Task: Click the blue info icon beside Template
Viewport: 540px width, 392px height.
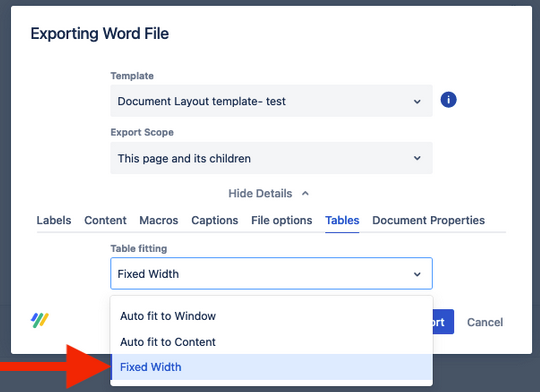Action: 448,100
